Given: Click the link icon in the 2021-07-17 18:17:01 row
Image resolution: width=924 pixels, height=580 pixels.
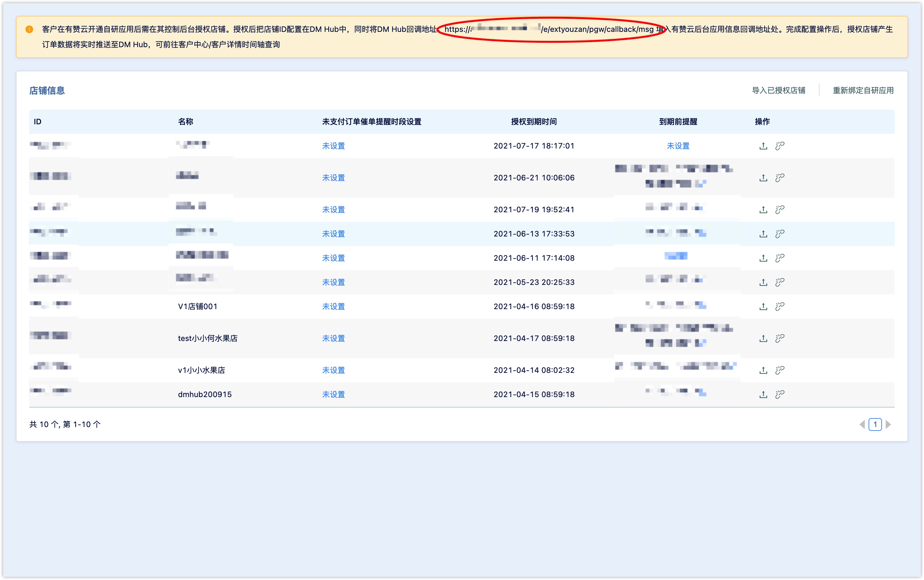Looking at the screenshot, I should (x=779, y=146).
